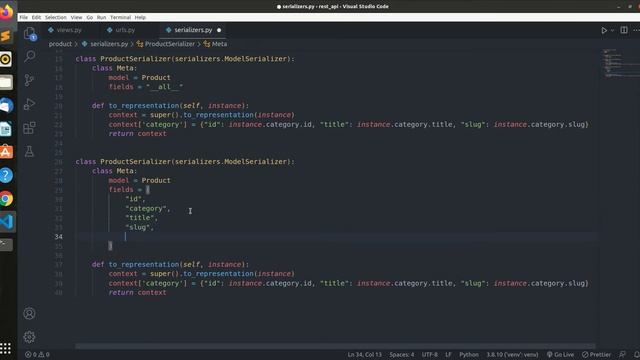This screenshot has width=640, height=360.
Task: Open errors and warnings status item
Action: pos(37,355)
